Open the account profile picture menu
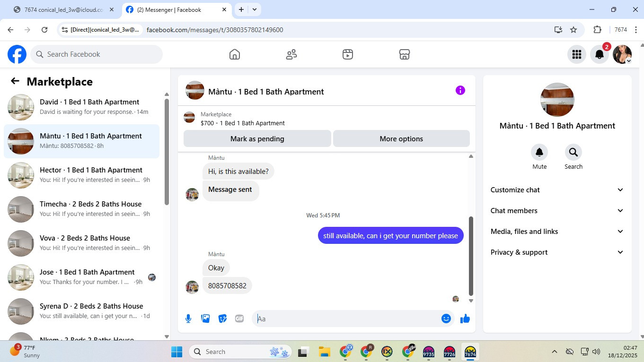The width and height of the screenshot is (644, 362). 622,54
